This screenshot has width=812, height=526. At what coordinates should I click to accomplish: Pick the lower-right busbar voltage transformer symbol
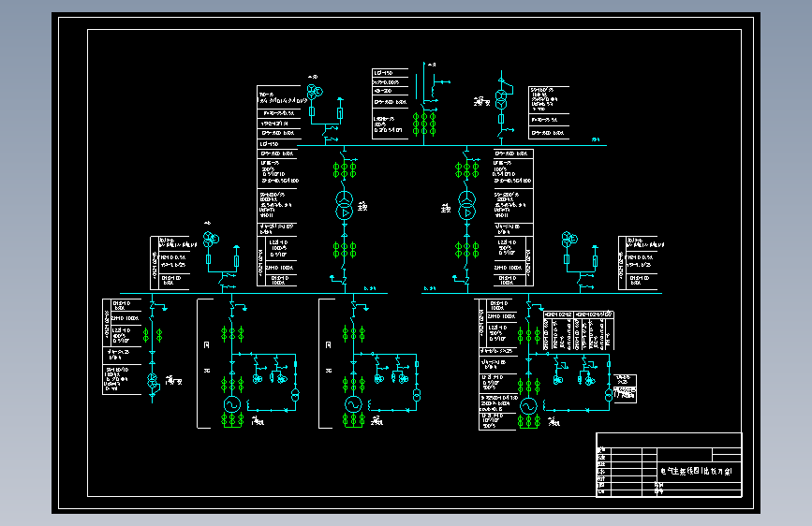coord(569,240)
